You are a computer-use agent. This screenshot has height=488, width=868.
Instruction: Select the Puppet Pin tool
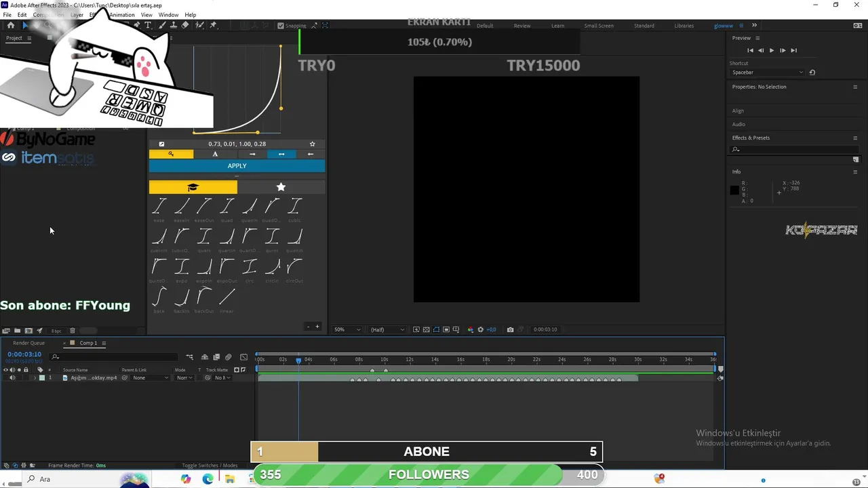(213, 25)
